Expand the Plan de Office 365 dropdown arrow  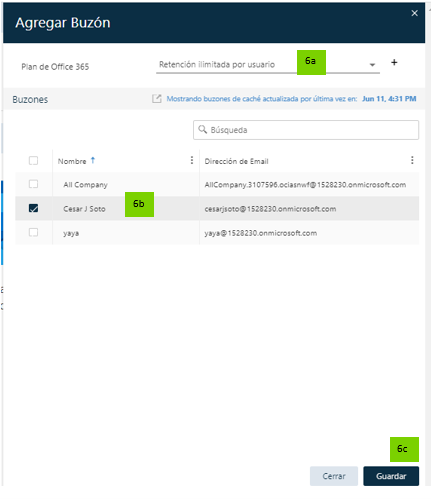[372, 65]
